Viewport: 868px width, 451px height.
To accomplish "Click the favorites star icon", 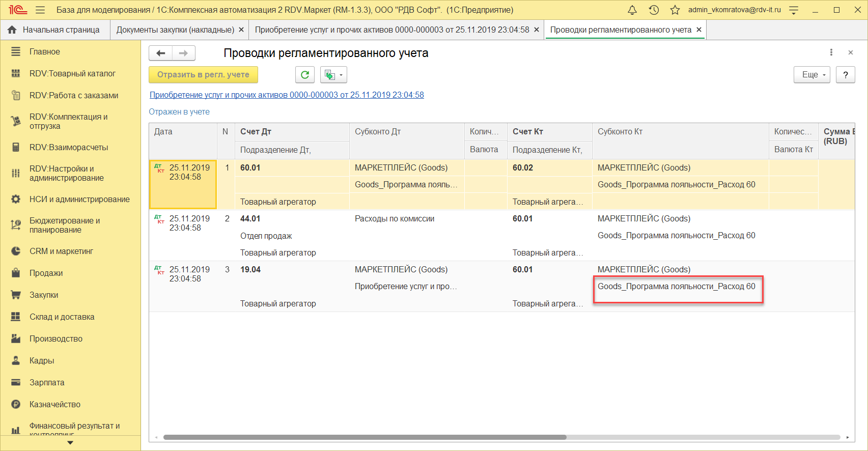I will (675, 10).
